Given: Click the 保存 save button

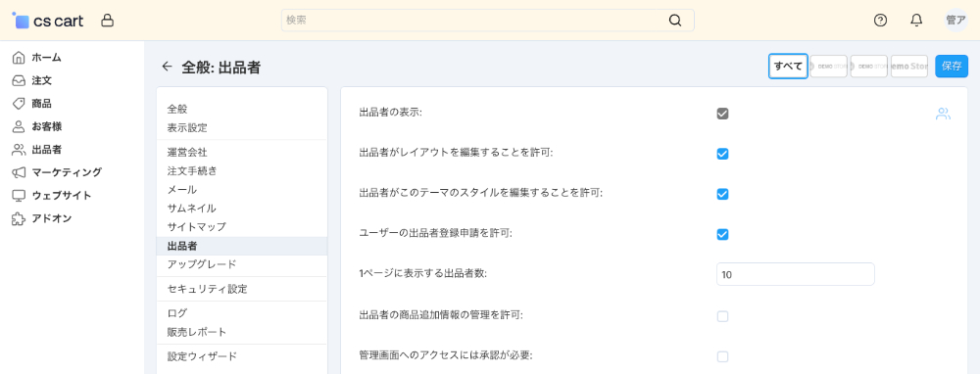Looking at the screenshot, I should (952, 67).
